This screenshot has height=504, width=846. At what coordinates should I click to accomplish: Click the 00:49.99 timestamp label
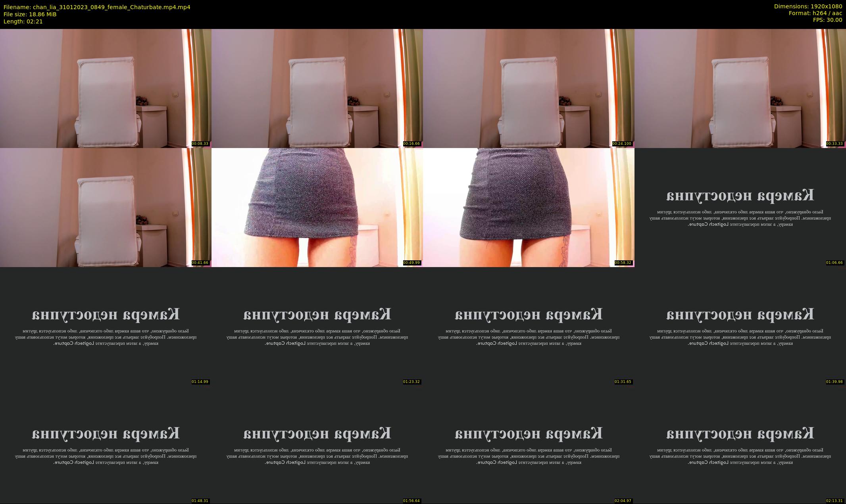(411, 263)
